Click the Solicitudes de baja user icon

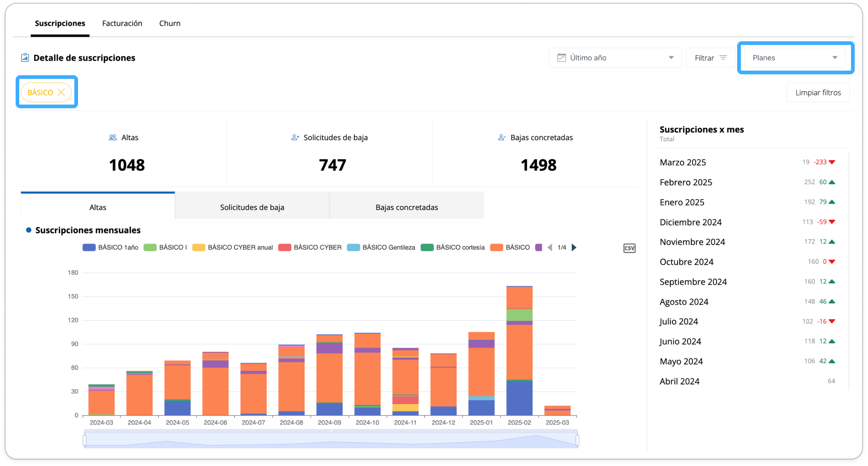point(295,138)
